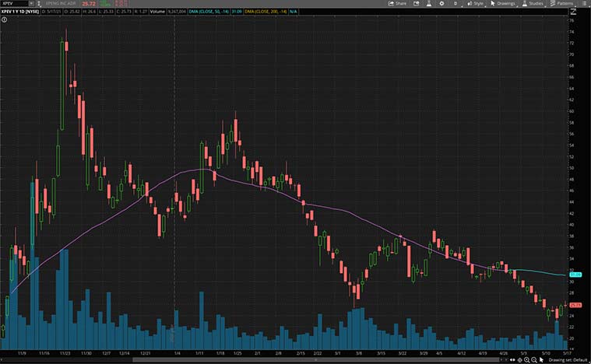Open the hamburger menu at top right

tap(584, 3)
